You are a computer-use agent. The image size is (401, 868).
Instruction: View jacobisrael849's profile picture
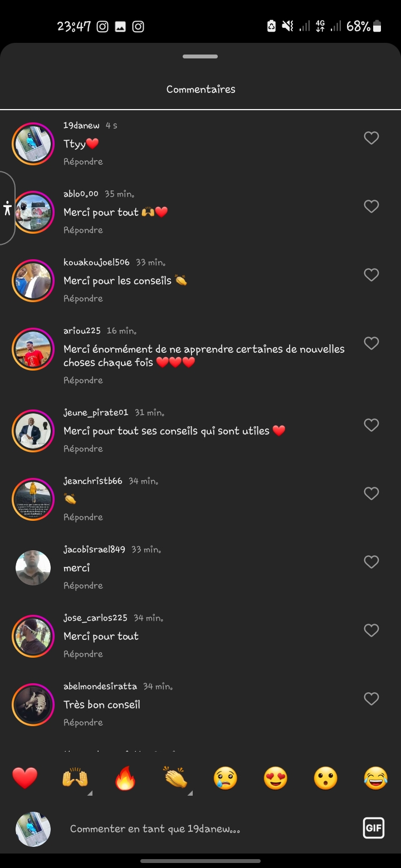coord(33,568)
